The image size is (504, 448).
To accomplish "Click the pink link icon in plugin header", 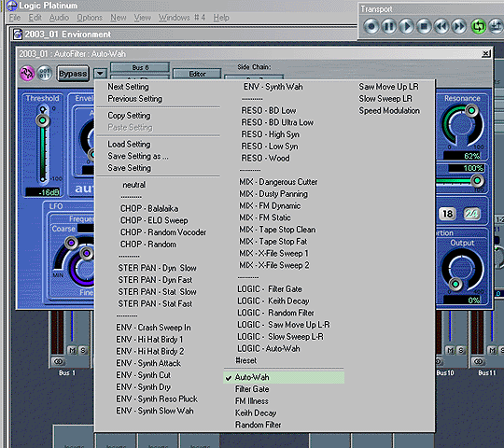I will point(28,74).
